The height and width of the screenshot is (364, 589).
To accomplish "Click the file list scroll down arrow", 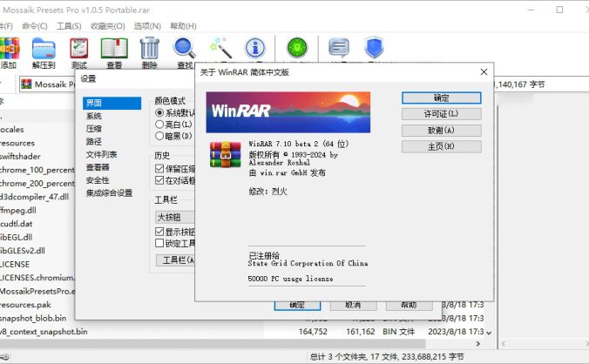I will point(489,333).
